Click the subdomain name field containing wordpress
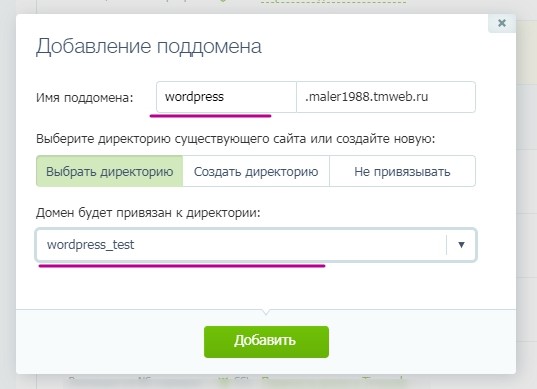This screenshot has height=389, width=537. click(226, 97)
